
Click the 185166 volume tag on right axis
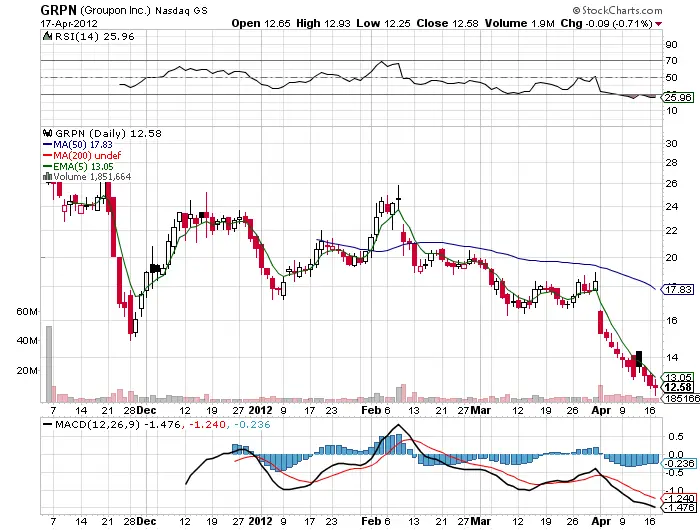(681, 398)
